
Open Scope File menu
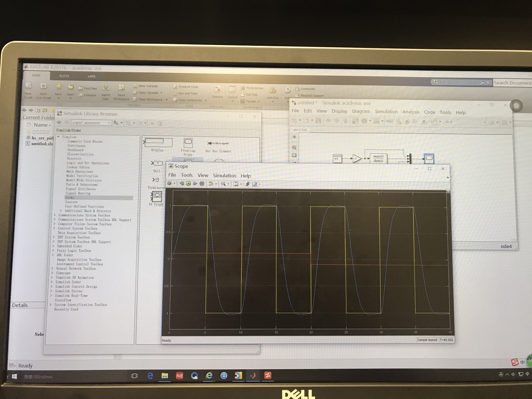(x=172, y=175)
